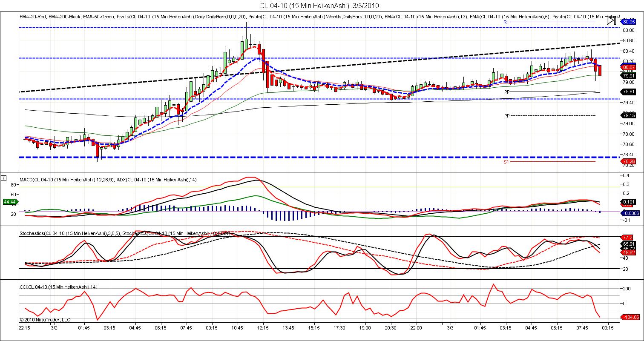Click the red -184.66 CCI value marker

(630, 317)
